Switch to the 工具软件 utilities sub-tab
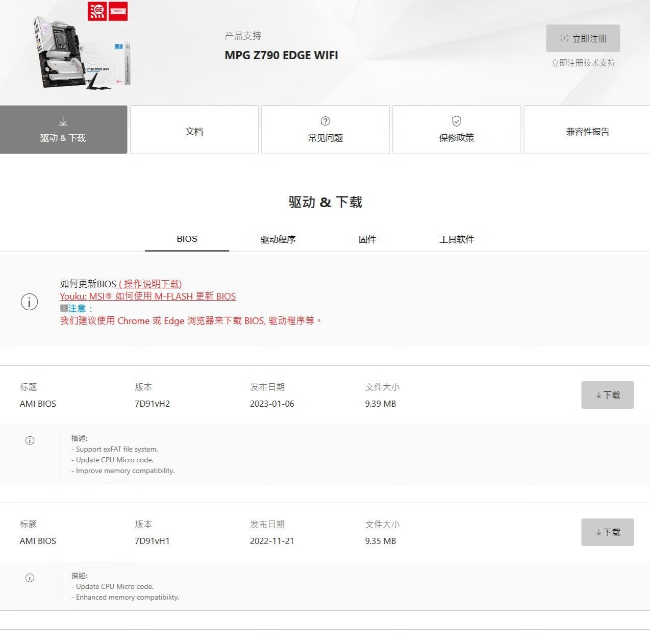Viewport: 650px width, 644px height. coord(457,239)
